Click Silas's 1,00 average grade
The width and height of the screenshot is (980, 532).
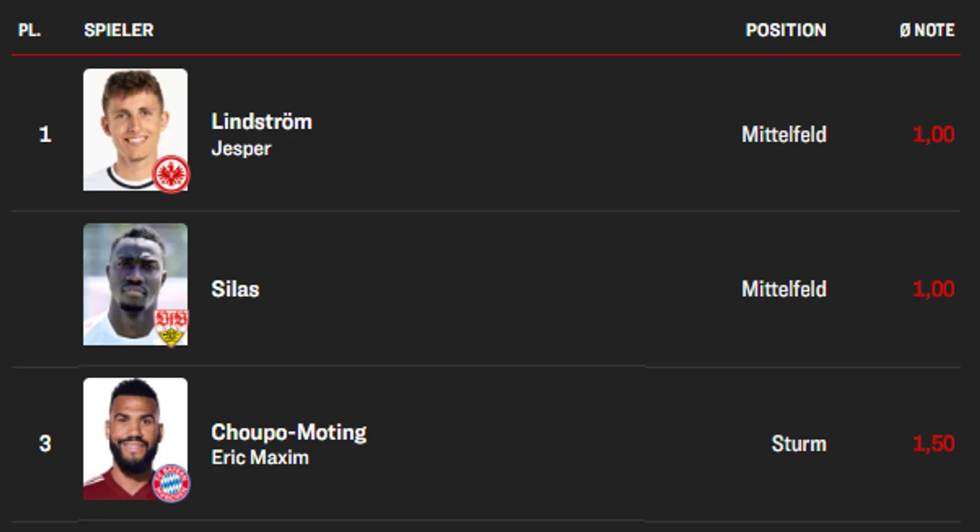click(933, 289)
